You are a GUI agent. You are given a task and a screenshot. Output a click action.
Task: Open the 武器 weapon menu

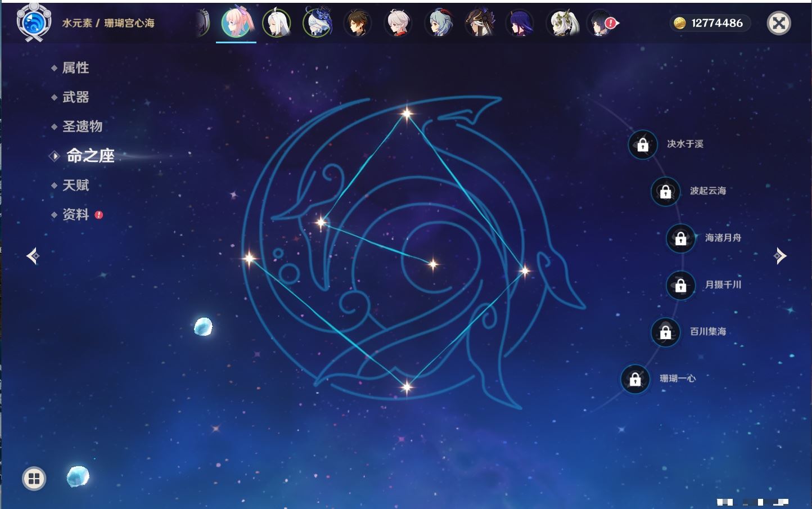pos(75,97)
